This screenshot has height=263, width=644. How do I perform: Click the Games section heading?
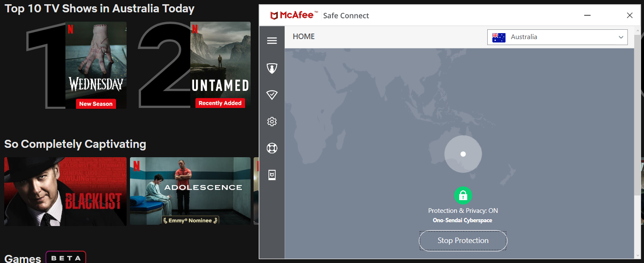[23, 258]
